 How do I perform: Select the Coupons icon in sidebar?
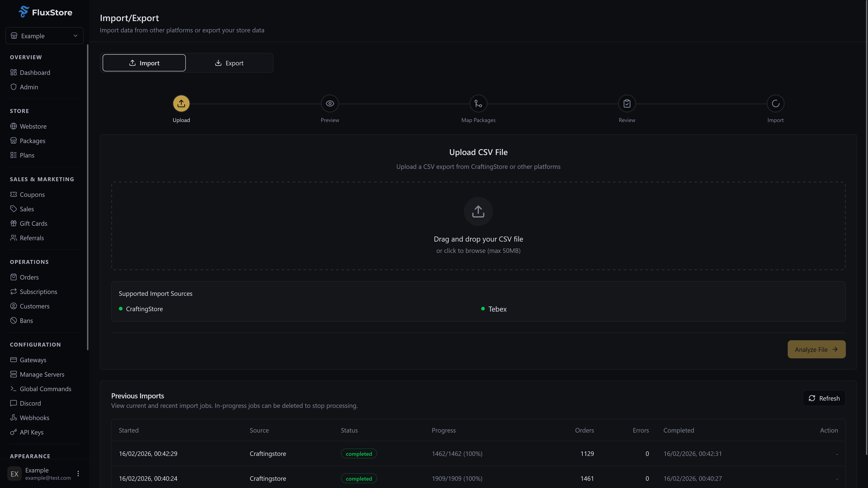tap(13, 194)
